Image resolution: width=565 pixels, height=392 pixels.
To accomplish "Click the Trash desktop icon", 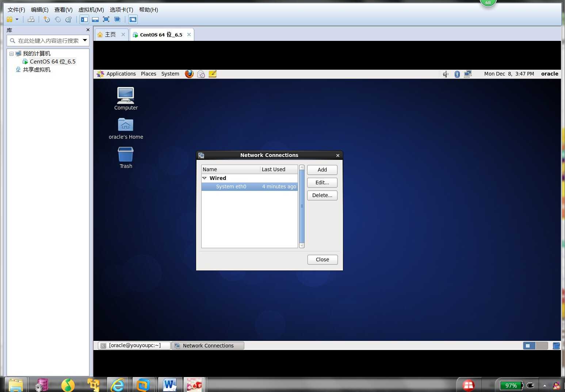I will point(126,158).
